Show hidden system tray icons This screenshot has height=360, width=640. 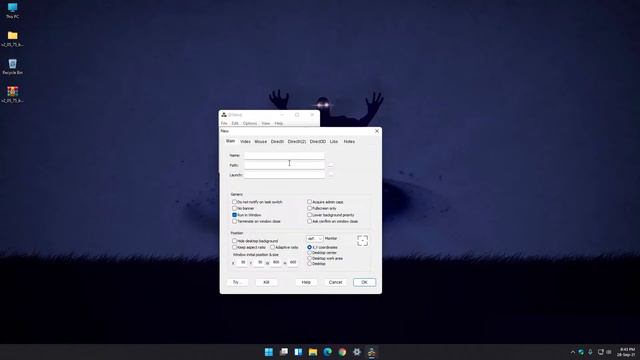tap(573, 352)
